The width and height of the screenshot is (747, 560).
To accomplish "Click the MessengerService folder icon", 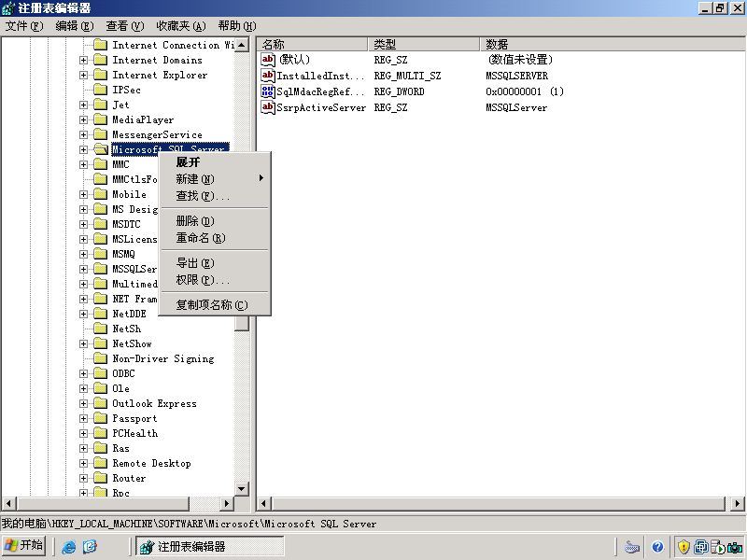I will click(100, 134).
